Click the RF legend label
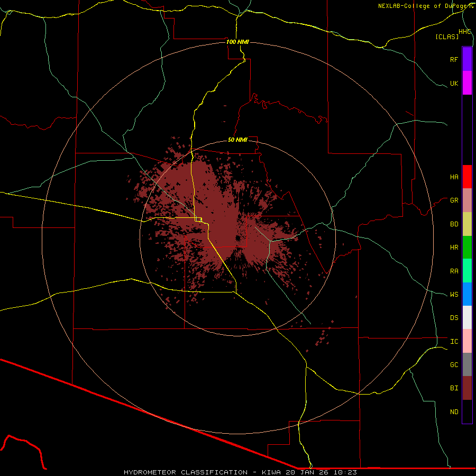 point(454,59)
